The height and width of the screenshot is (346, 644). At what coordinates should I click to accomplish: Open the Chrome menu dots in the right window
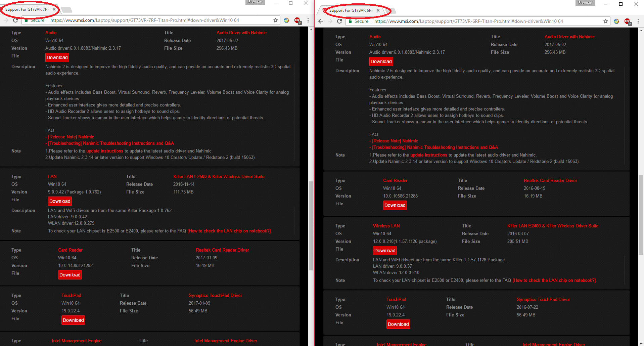pos(638,21)
